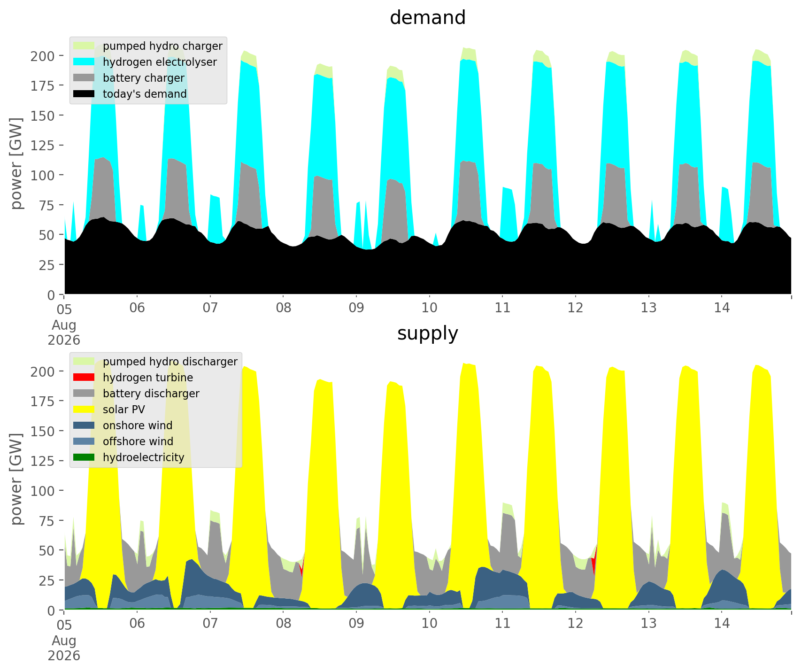Select the "08" date tick under the demand chart

click(283, 309)
